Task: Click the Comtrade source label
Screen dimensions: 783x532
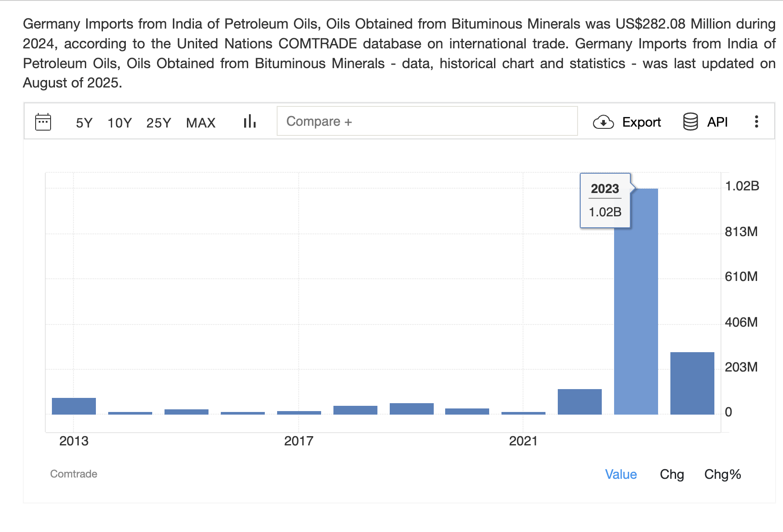Action: click(73, 474)
